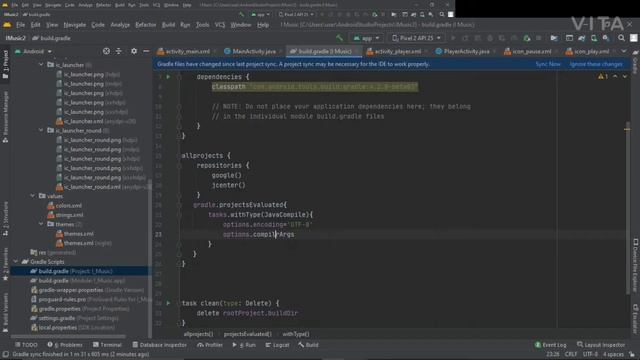Click the Make Project hammer icon
This screenshot has height=360, width=640.
(x=340, y=38)
